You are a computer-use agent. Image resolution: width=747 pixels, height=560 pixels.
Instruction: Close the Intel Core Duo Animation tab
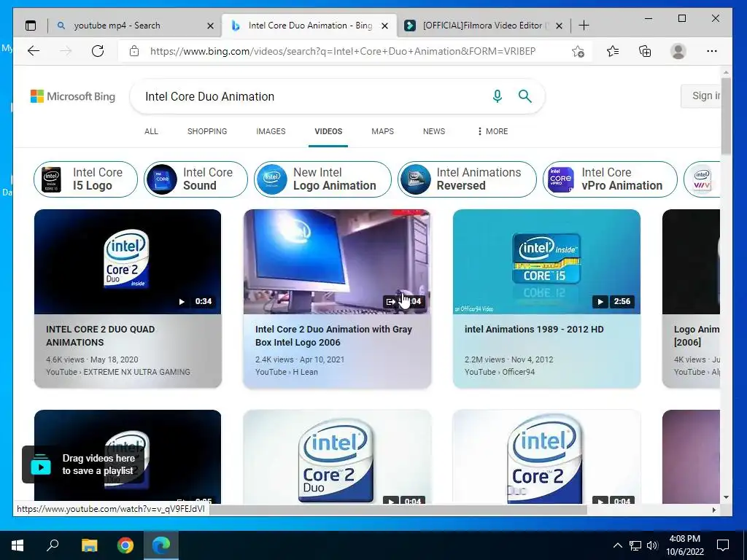[385, 26]
